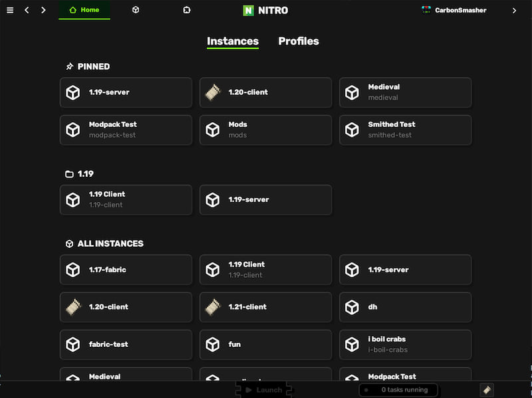This screenshot has width=532, height=398.
Task: Select the pinned Smithed Test instance
Action: (x=405, y=130)
